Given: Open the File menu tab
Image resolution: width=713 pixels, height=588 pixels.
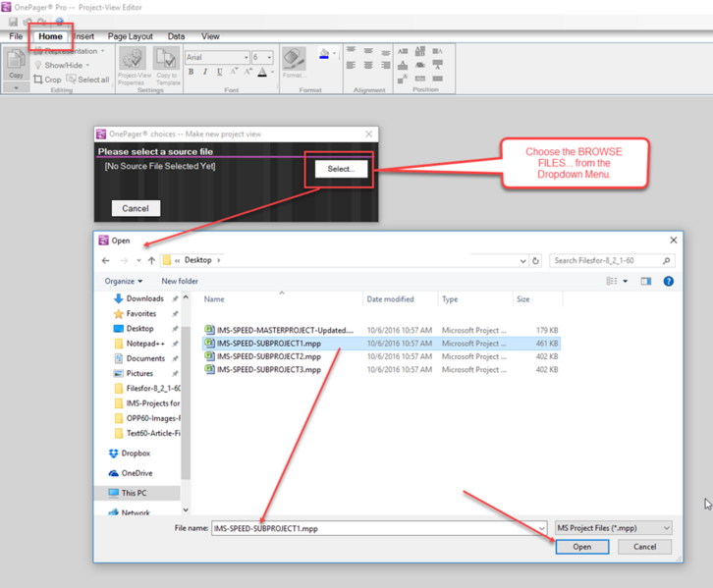Looking at the screenshot, I should coord(16,36).
